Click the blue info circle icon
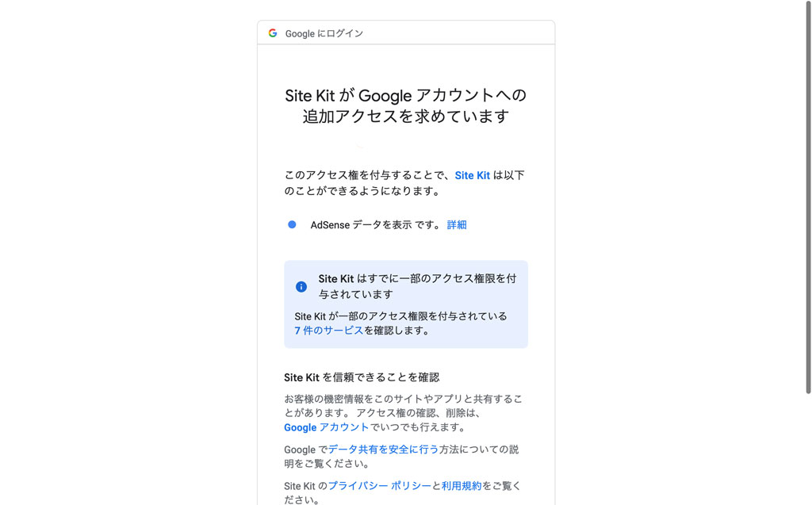 [x=301, y=286]
